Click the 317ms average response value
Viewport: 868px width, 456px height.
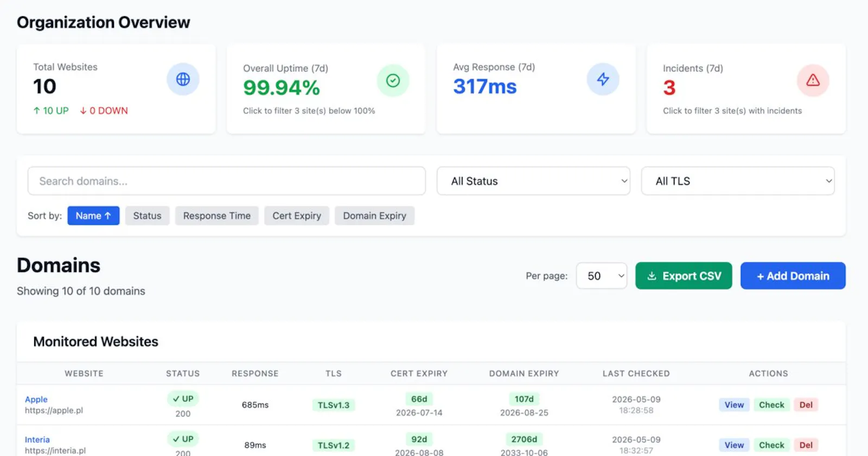tap(485, 86)
